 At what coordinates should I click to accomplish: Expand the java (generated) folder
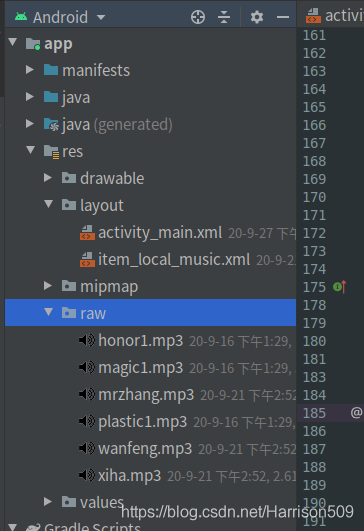(30, 124)
